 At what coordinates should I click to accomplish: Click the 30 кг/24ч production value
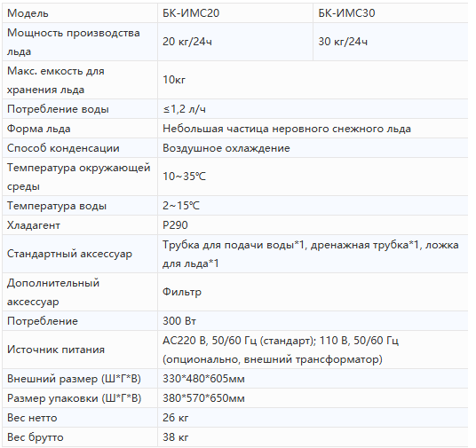pos(343,42)
